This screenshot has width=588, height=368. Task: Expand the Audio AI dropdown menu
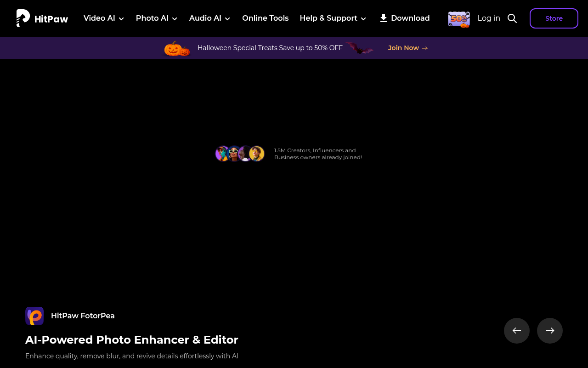[209, 18]
